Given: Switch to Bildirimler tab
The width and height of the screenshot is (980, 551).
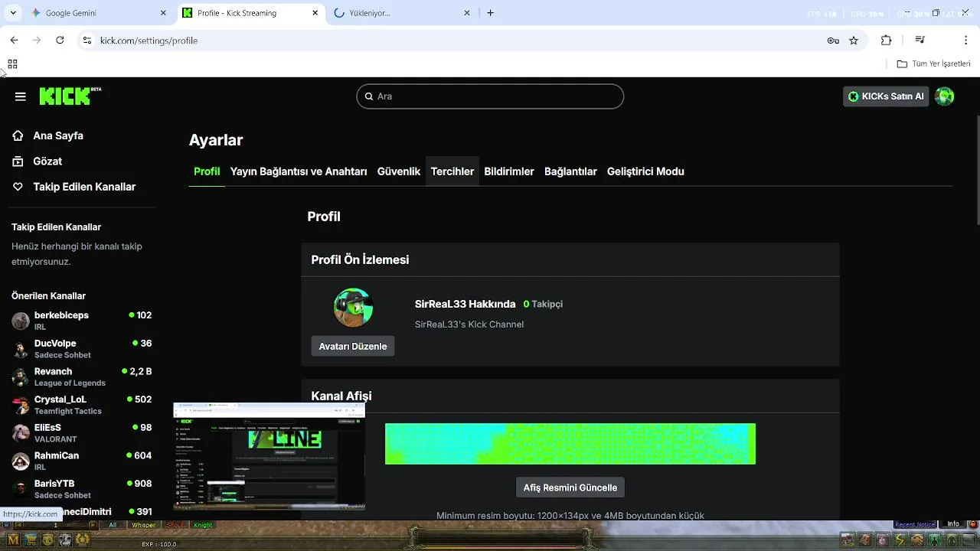Looking at the screenshot, I should coord(509,171).
